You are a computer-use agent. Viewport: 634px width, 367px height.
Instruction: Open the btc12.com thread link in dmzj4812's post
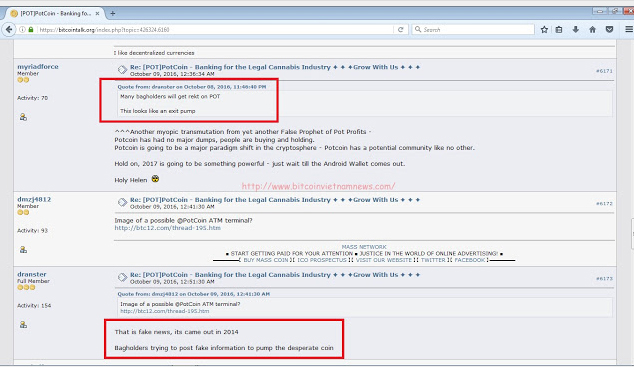point(167,228)
